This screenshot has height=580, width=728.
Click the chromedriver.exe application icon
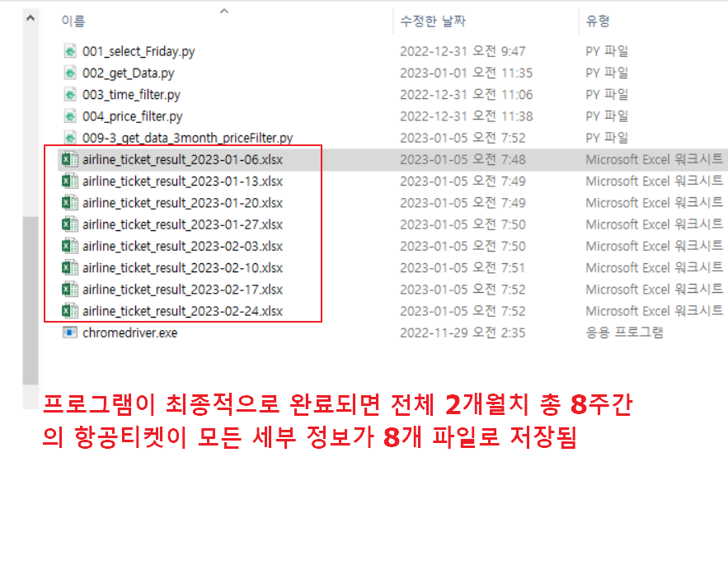tap(69, 332)
